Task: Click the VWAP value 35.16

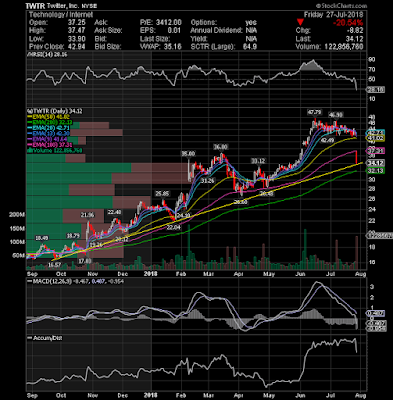Action: click(172, 46)
